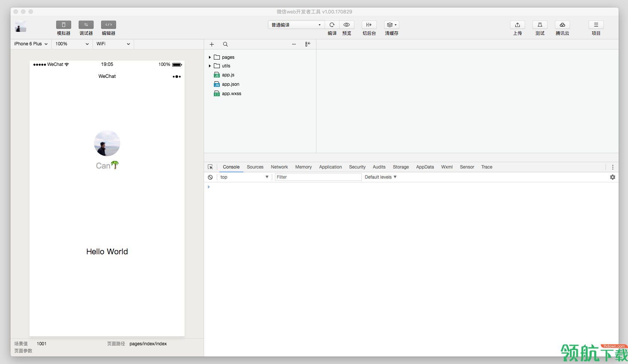Open the top execution context dropdown
The height and width of the screenshot is (364, 628).
244,177
